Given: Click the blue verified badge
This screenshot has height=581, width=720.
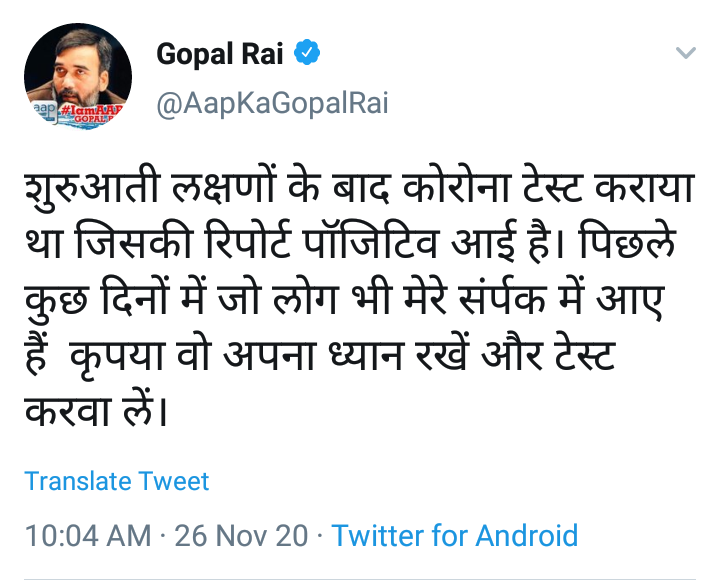Looking at the screenshot, I should [308, 54].
